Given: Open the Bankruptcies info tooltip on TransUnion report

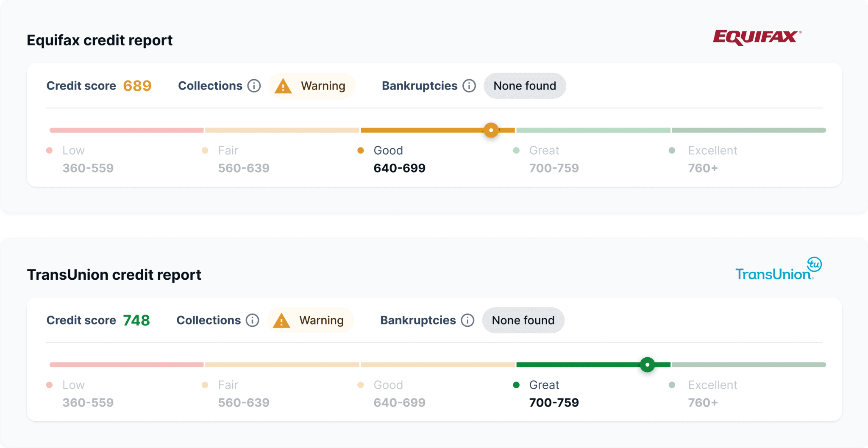Looking at the screenshot, I should coord(467,320).
